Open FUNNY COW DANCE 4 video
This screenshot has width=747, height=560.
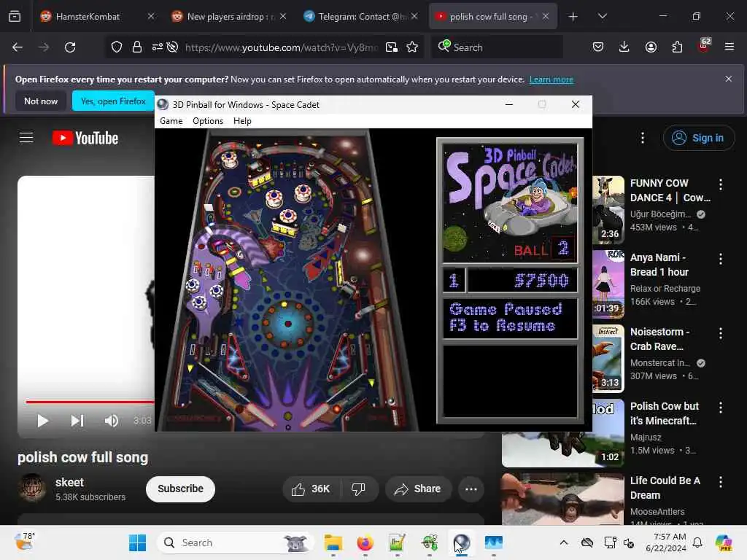670,190
